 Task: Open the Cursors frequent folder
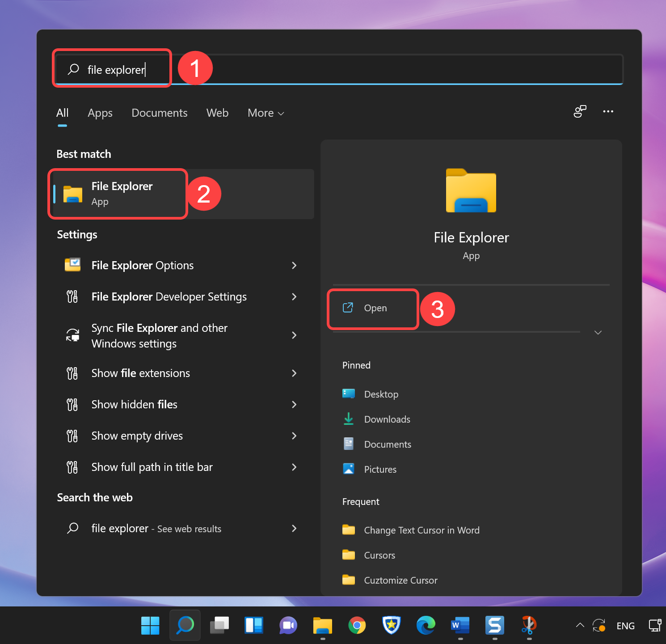tap(369, 555)
